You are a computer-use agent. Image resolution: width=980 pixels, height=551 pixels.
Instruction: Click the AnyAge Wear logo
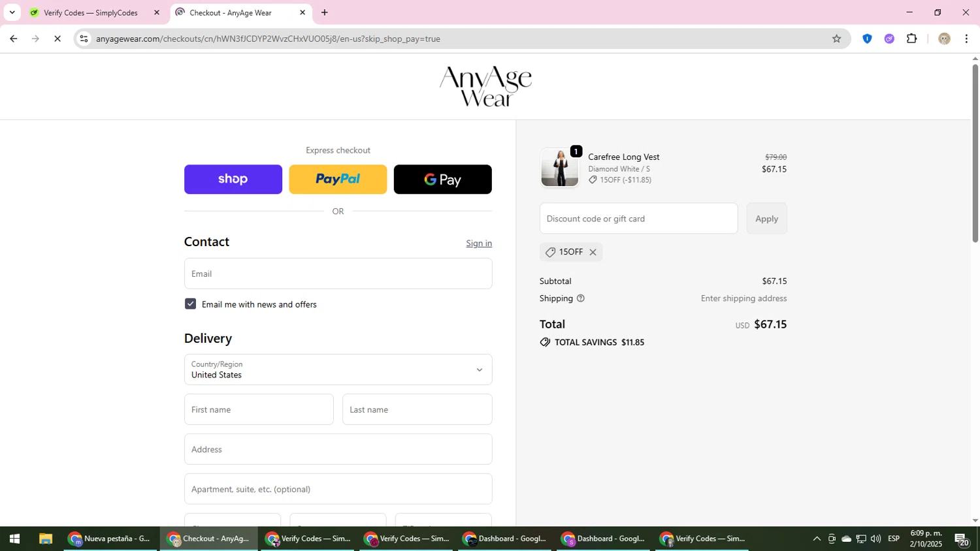coord(485,86)
